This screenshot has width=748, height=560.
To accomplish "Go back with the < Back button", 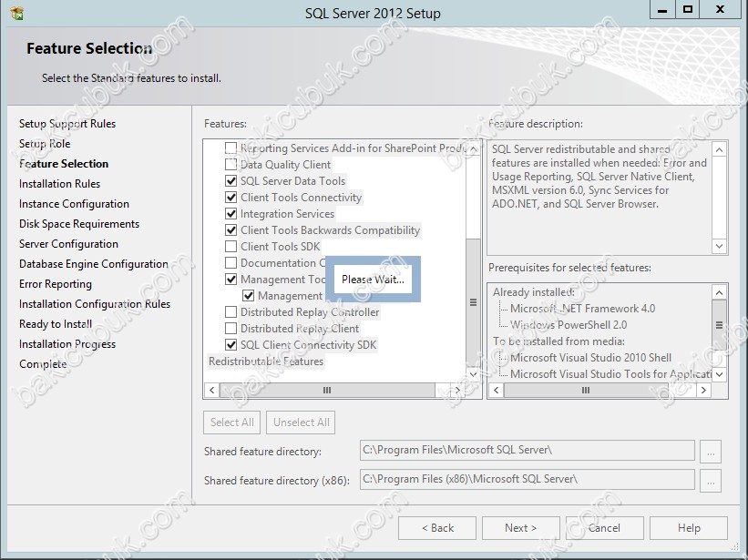I will (437, 528).
